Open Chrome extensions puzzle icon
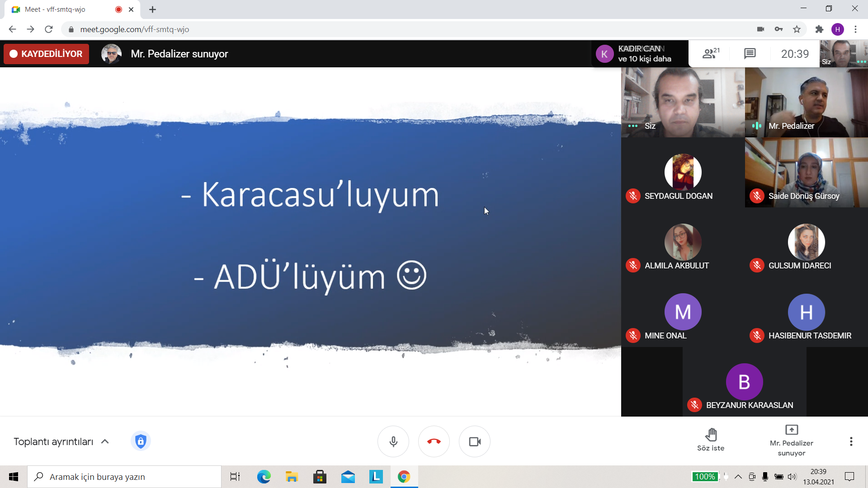This screenshot has width=868, height=488. point(819,29)
